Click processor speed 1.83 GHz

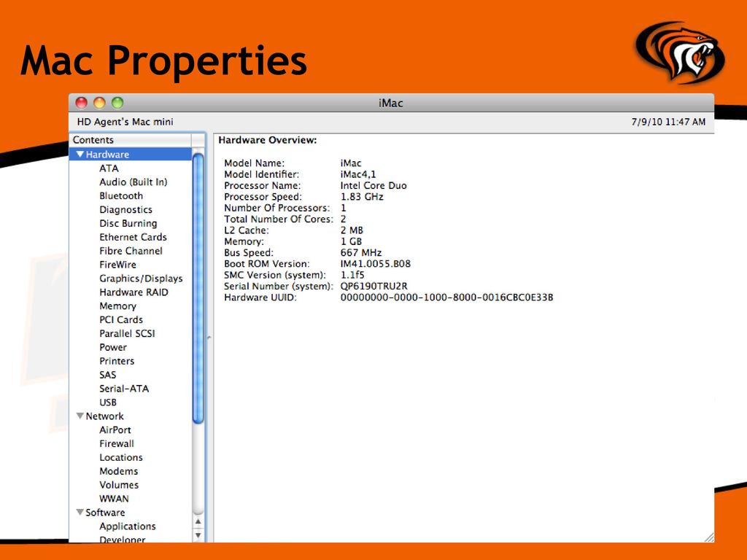click(x=362, y=197)
